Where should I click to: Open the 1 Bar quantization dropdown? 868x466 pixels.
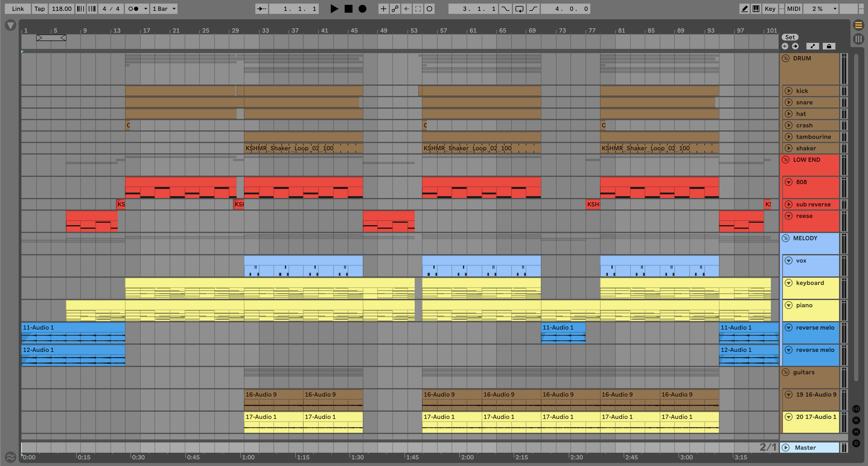click(164, 9)
